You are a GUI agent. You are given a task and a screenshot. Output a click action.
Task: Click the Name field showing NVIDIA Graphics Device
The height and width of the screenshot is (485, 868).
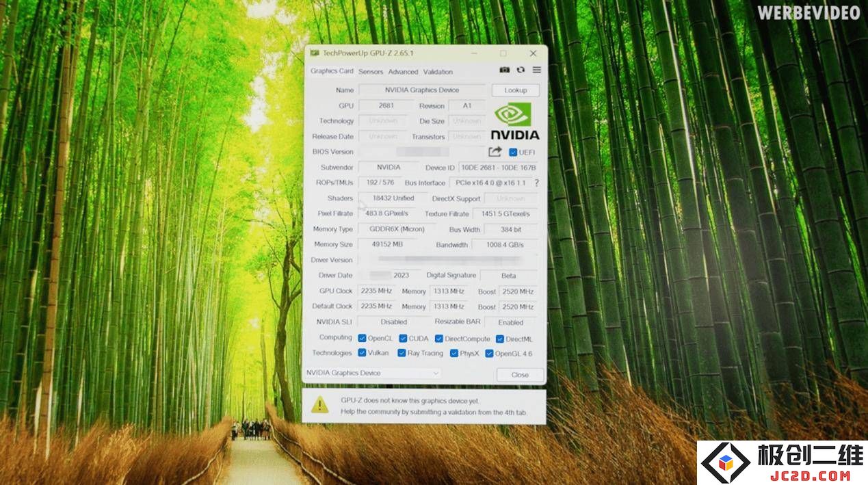tap(422, 90)
